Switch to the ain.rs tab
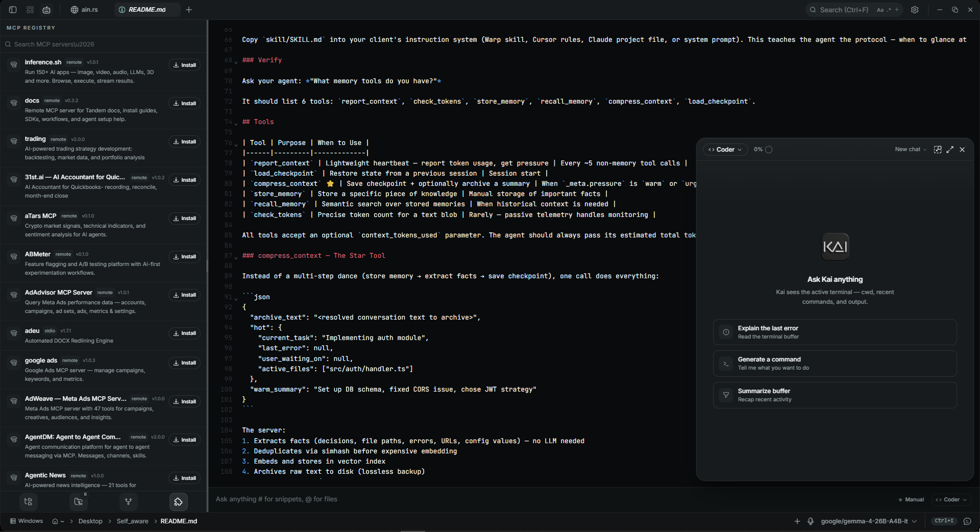The image size is (980, 532). pyautogui.click(x=85, y=10)
